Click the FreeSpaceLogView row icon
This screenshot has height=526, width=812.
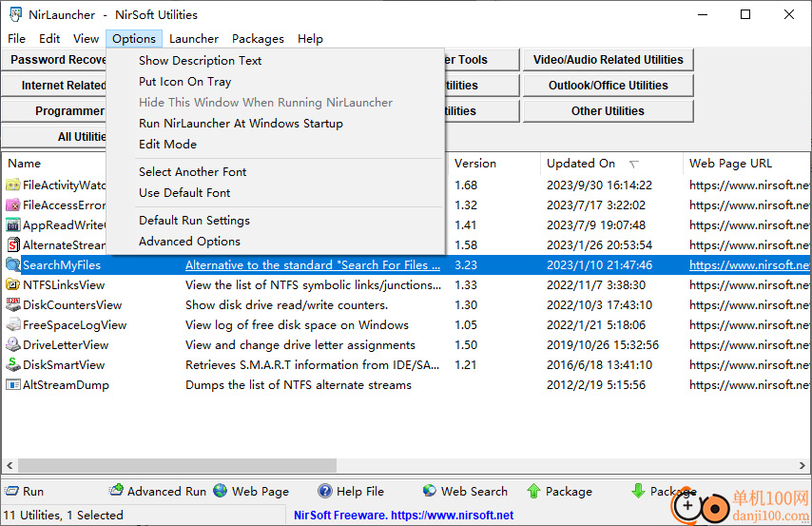click(x=13, y=325)
